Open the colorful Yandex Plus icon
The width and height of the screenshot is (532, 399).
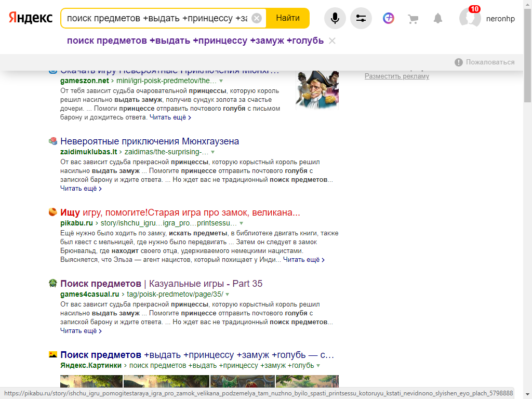[x=389, y=18]
